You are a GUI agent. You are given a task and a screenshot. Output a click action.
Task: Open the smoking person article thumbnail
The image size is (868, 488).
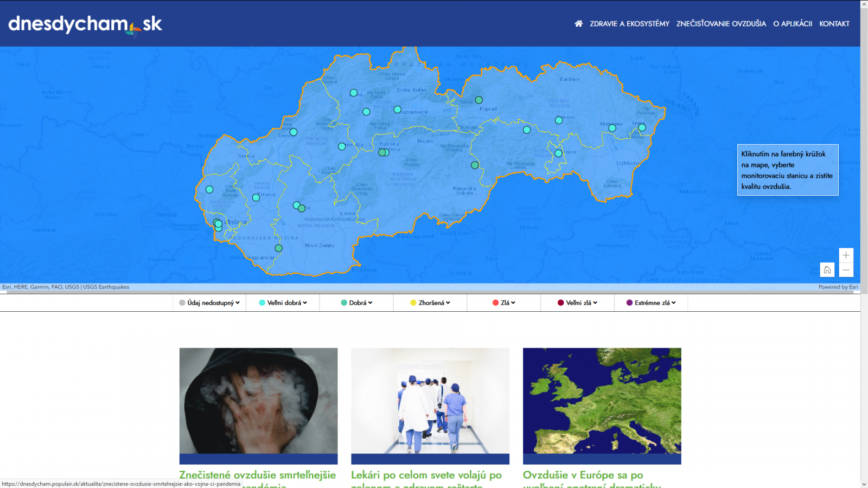tap(258, 401)
